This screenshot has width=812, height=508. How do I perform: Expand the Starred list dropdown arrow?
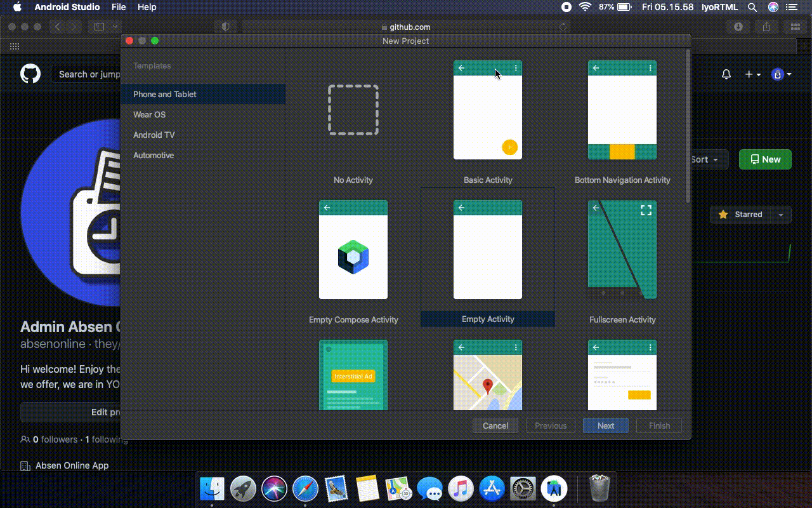coord(781,215)
